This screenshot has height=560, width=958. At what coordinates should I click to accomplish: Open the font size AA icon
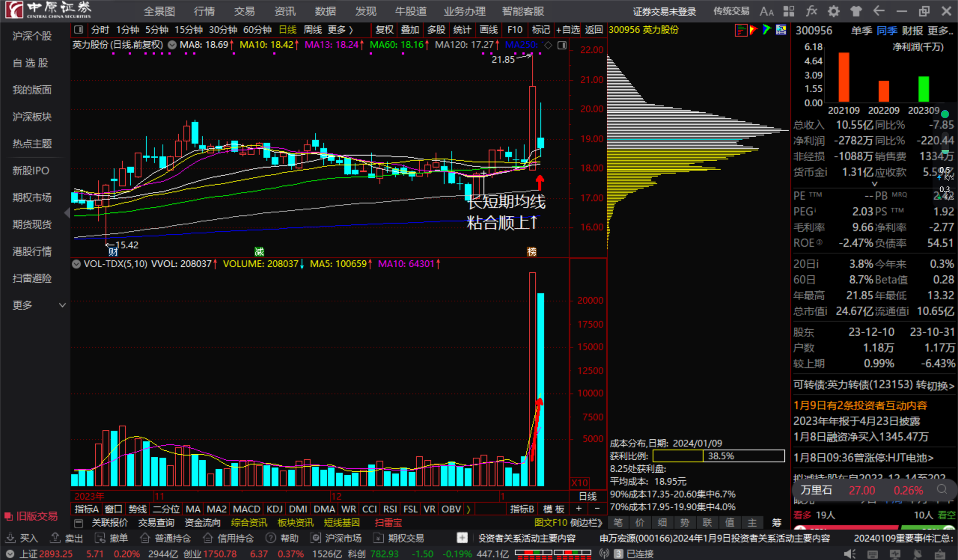766,11
